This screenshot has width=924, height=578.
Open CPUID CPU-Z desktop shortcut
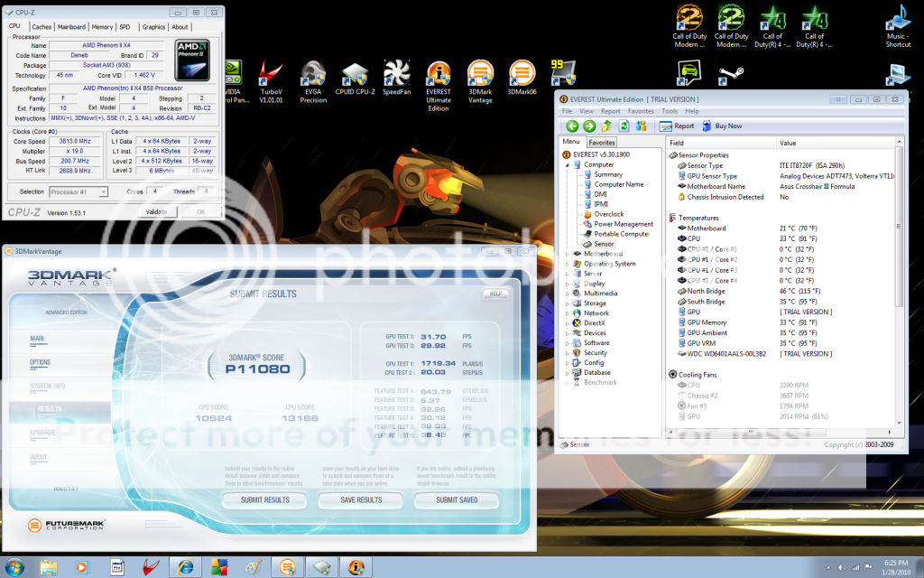355,79
